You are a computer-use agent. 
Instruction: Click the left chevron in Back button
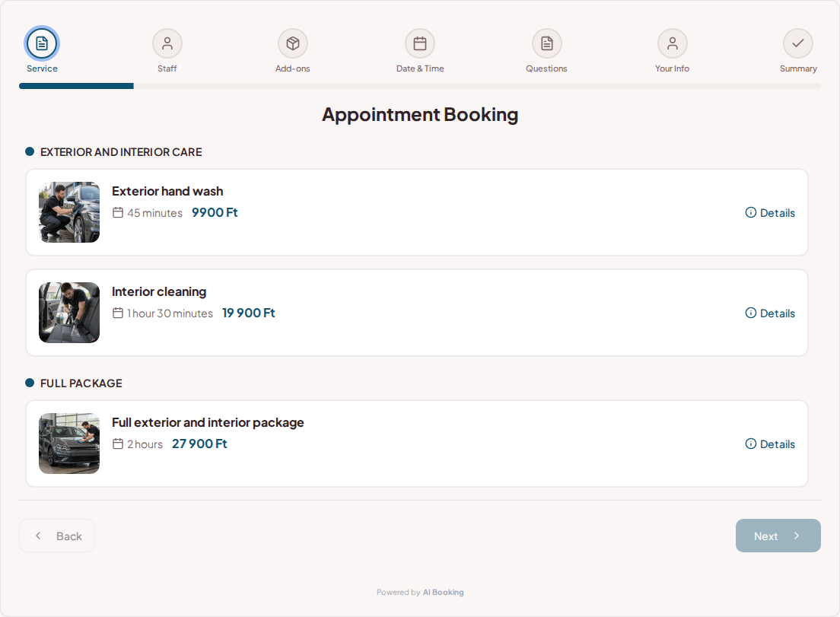coord(38,536)
